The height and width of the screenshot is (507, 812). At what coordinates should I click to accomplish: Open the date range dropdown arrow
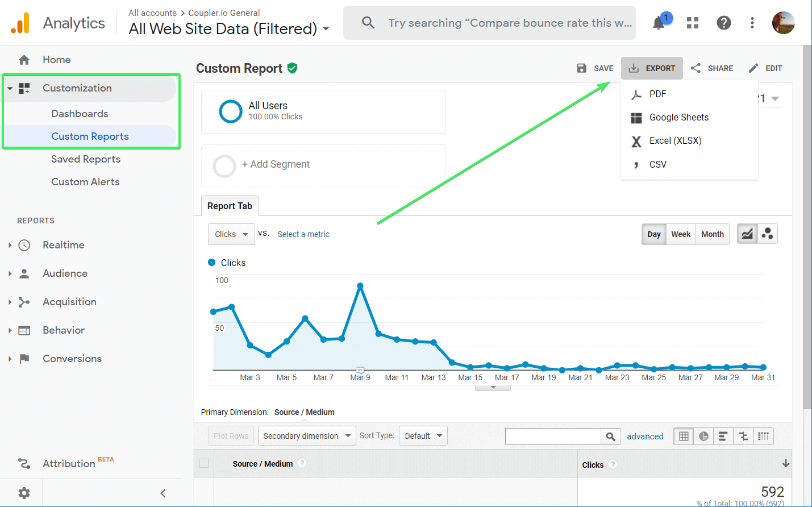click(775, 99)
